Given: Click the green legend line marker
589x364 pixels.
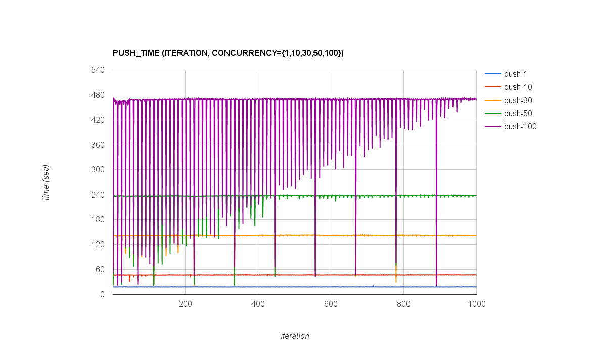Looking at the screenshot, I should click(x=492, y=113).
